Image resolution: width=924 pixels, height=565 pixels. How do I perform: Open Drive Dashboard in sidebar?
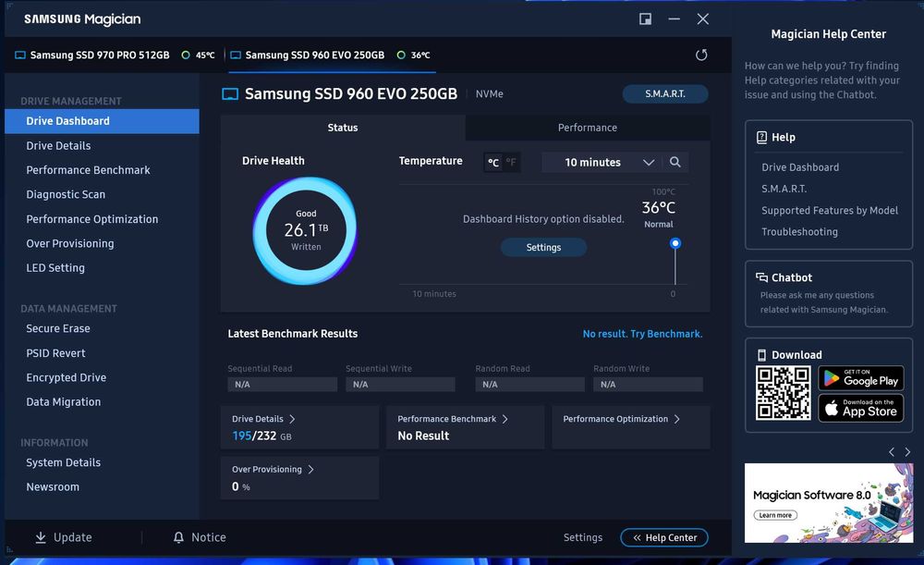tap(102, 121)
